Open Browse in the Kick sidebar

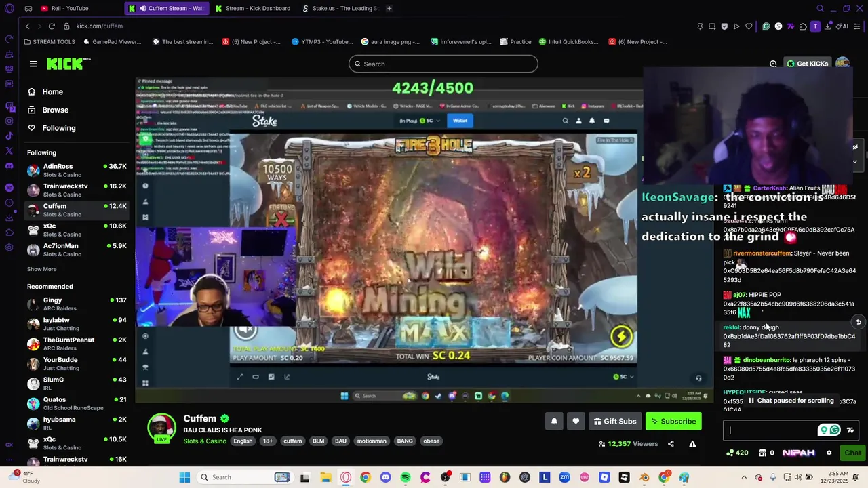(x=55, y=110)
